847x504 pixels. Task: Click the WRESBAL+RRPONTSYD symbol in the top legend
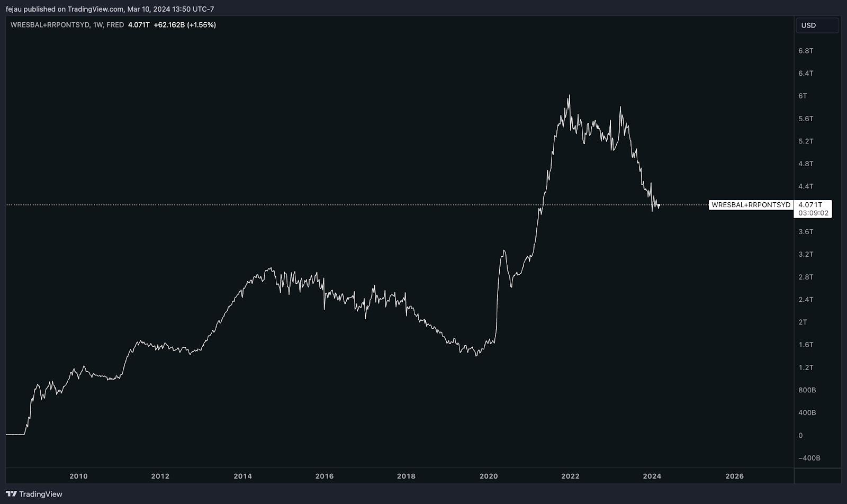point(50,25)
